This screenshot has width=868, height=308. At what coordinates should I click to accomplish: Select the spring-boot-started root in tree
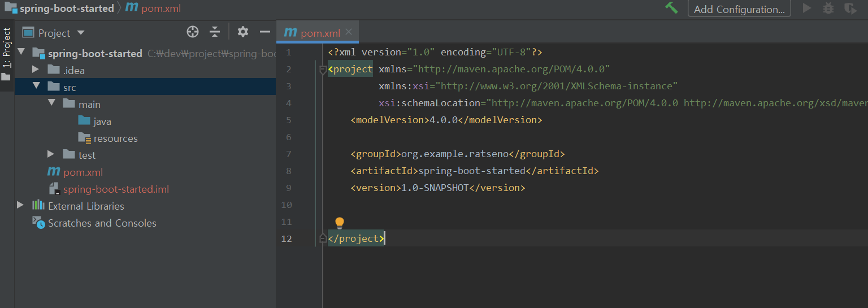(x=95, y=53)
